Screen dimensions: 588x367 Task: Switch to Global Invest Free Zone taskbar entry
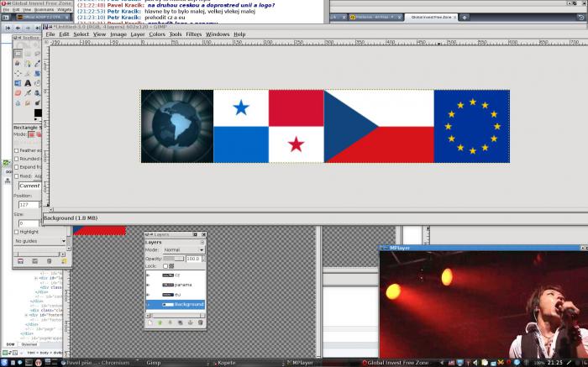click(396, 363)
